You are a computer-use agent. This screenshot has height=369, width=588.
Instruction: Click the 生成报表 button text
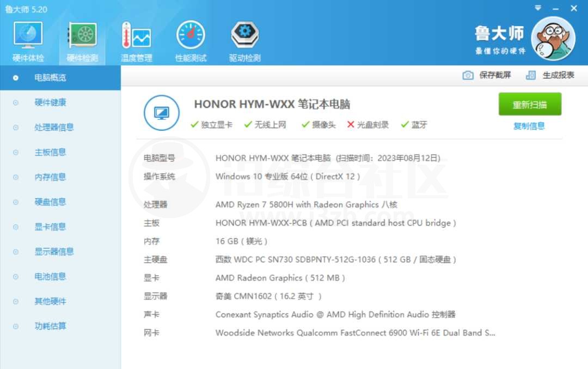coord(559,75)
